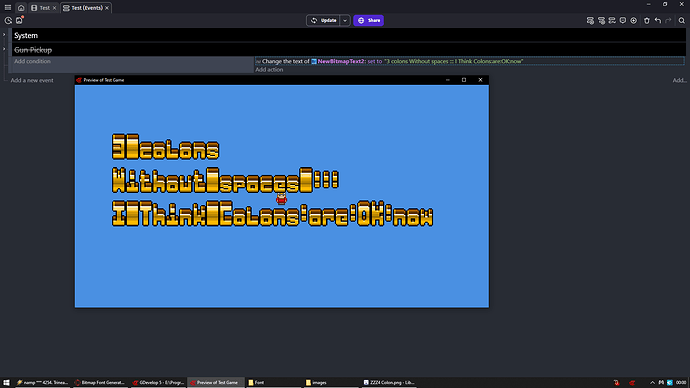The height and width of the screenshot is (388, 690).
Task: Open search in events icon
Action: [x=682, y=21]
